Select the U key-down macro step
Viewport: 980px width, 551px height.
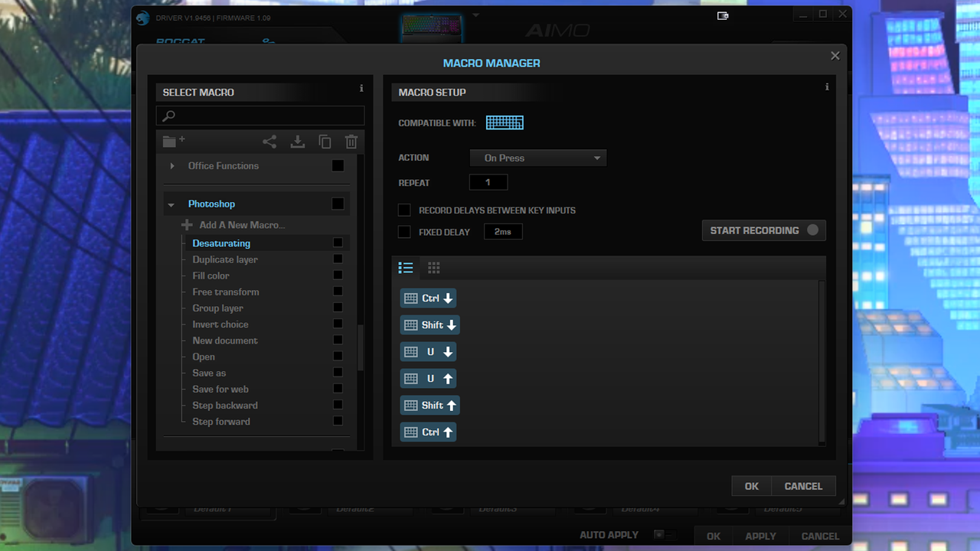click(428, 352)
